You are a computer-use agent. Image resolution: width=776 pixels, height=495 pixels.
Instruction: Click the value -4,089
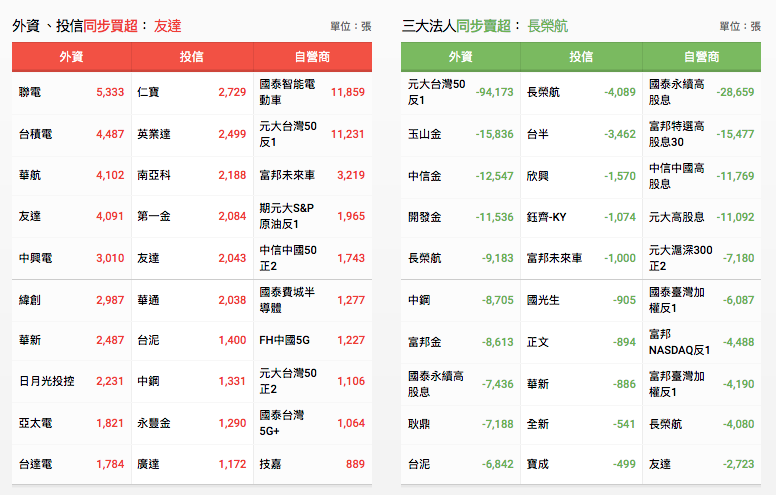[x=620, y=92]
